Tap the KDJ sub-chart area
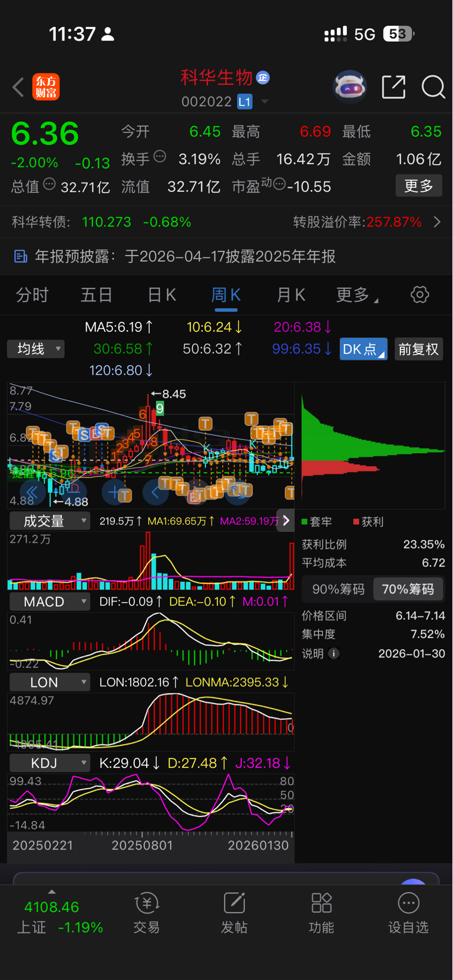Screen dimensions: 453x980 (x=151, y=803)
